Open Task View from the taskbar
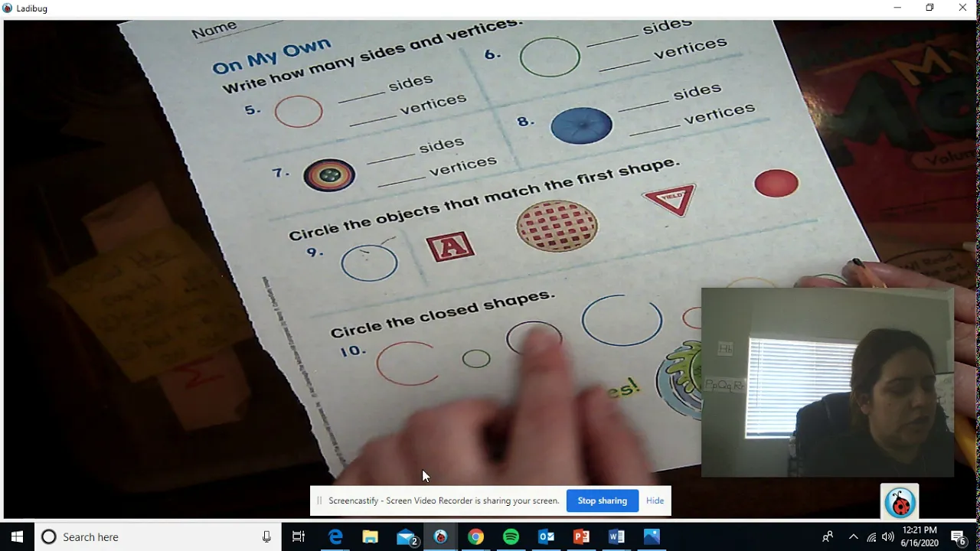 pyautogui.click(x=299, y=536)
